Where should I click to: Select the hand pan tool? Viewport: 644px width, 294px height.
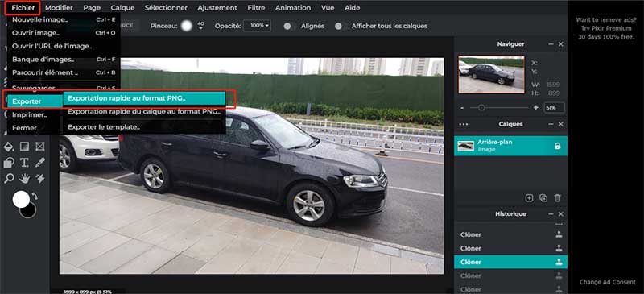(x=25, y=179)
